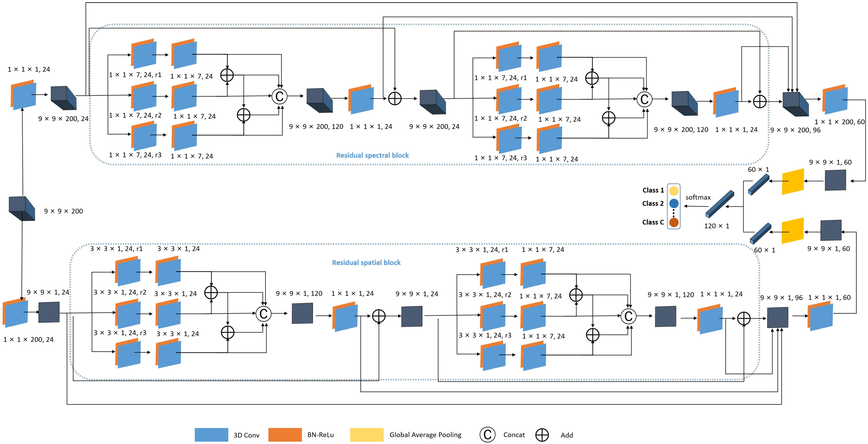Screen dimensions: 868x444
Task: Click the "9 × 9 × 200" input label
Action: pos(63,211)
